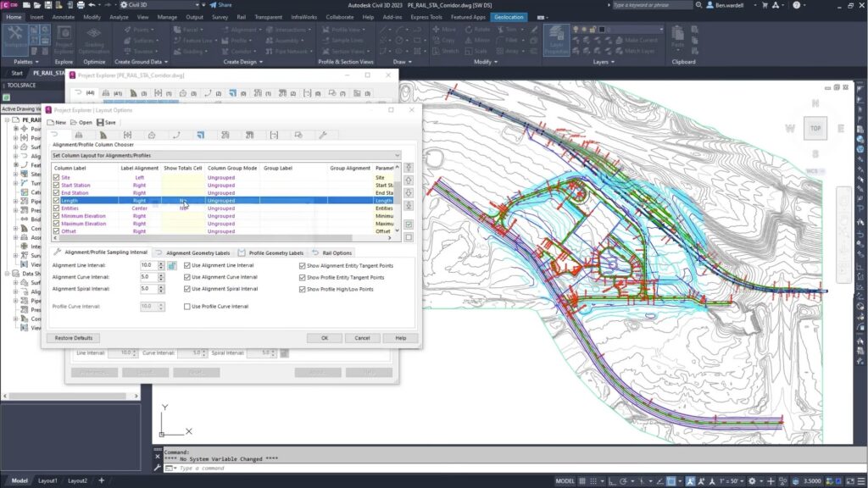The image size is (868, 488).
Task: Click the uncheck-all icon beside column list
Action: [409, 237]
